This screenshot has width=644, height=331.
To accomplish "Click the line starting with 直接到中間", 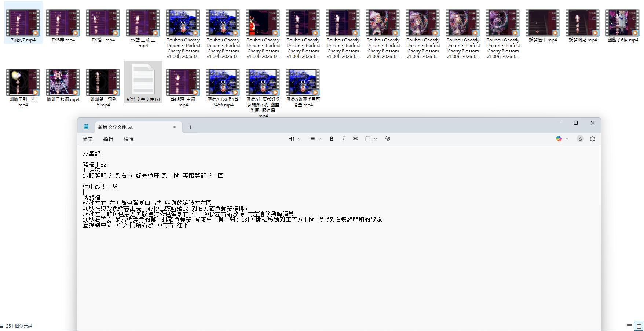I will 135,225.
